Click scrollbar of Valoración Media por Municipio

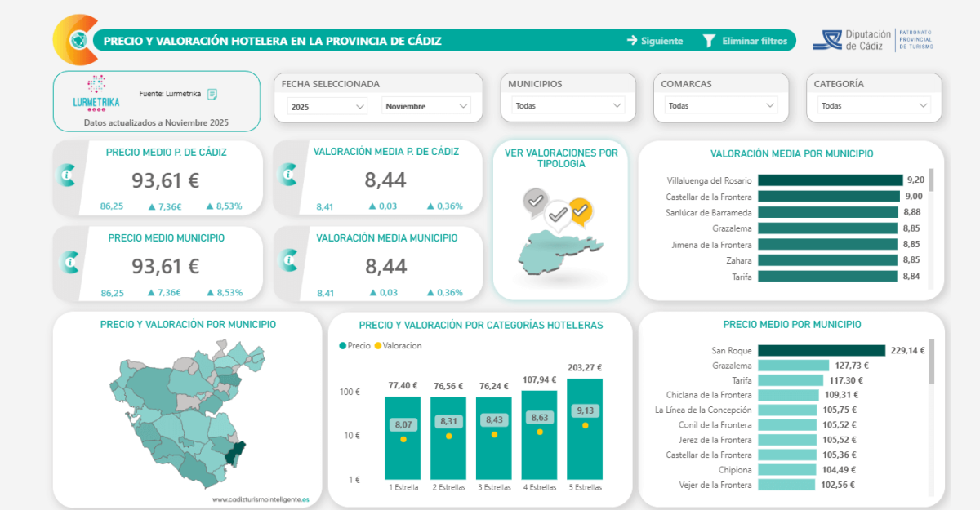tap(931, 180)
